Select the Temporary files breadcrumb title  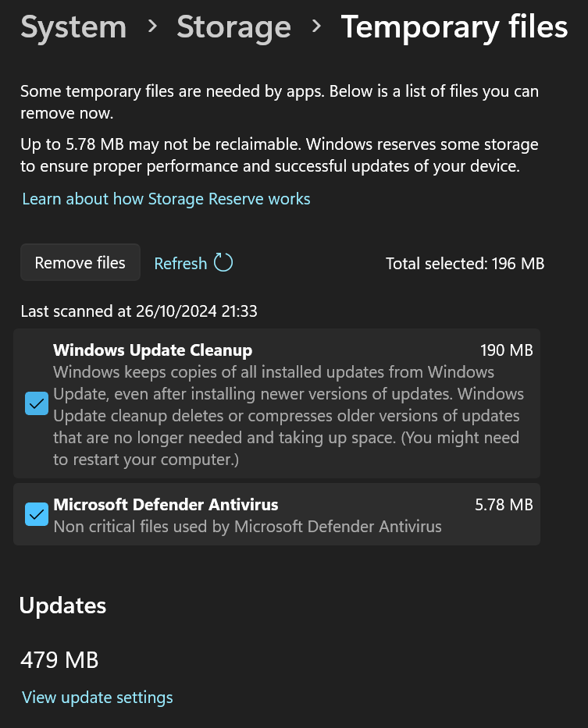click(x=454, y=27)
